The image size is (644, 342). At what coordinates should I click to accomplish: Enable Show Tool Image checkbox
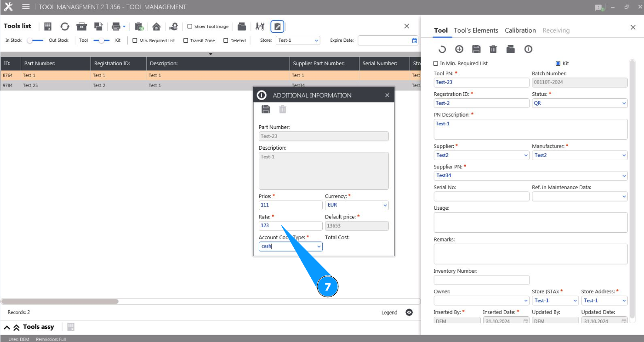pyautogui.click(x=190, y=27)
